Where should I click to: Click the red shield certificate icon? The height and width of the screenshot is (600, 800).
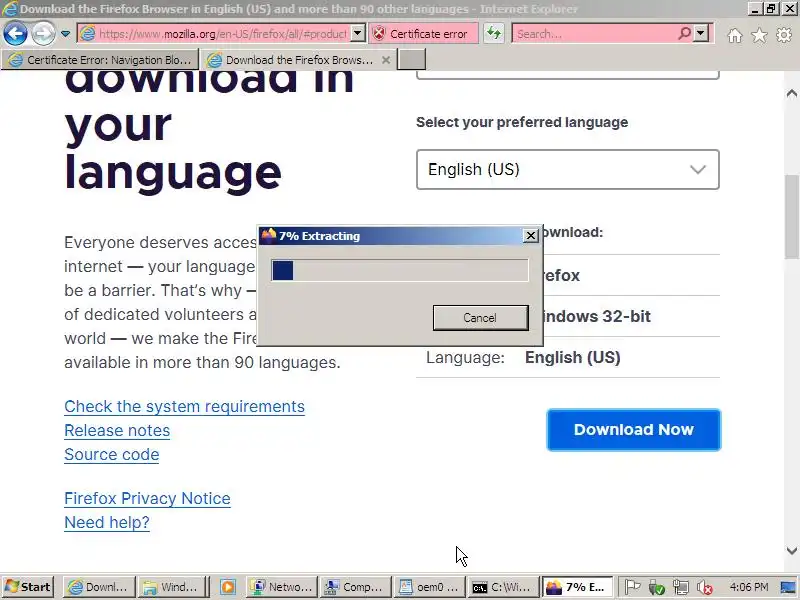pos(379,34)
